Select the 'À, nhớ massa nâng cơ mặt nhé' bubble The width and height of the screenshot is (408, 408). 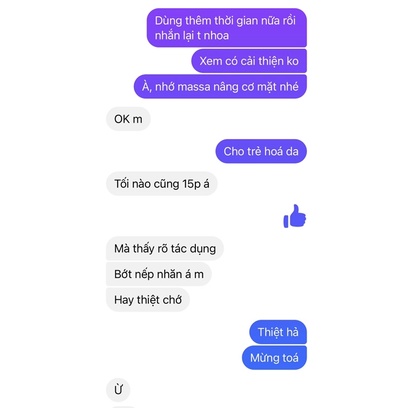220,87
